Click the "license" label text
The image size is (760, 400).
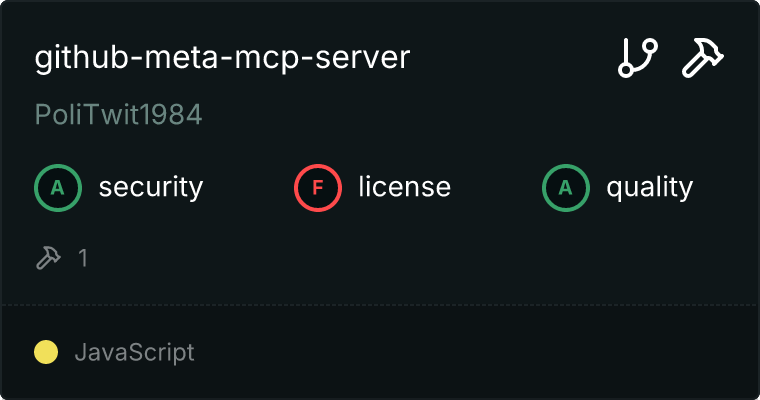[x=404, y=187]
